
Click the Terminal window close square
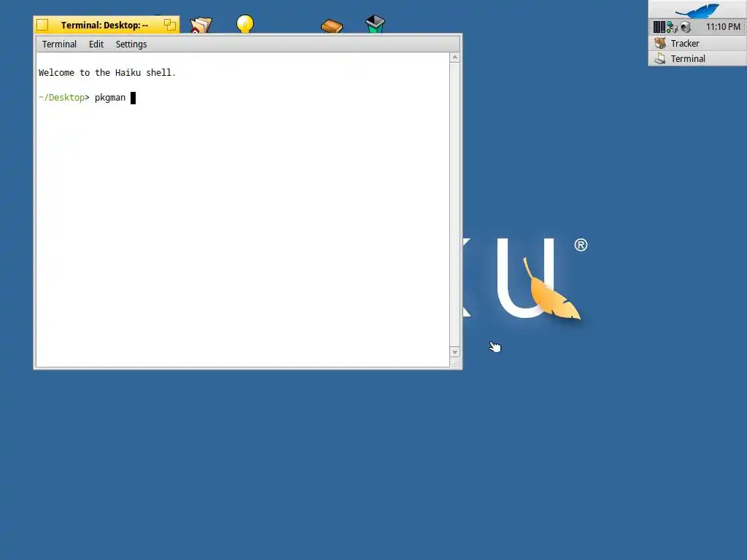point(42,25)
